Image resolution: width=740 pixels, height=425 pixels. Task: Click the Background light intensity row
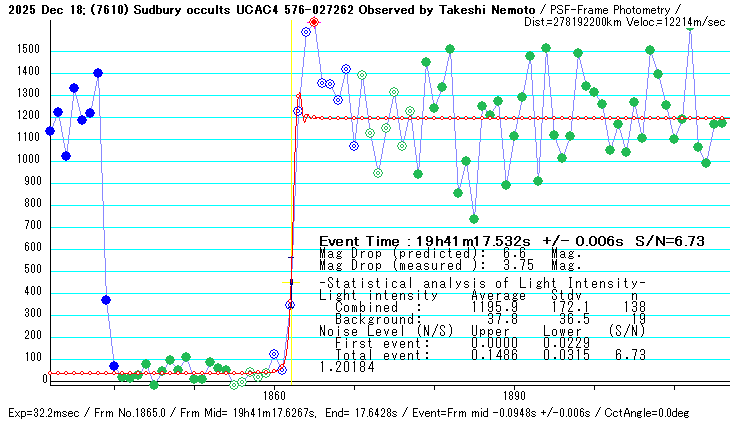480,318
